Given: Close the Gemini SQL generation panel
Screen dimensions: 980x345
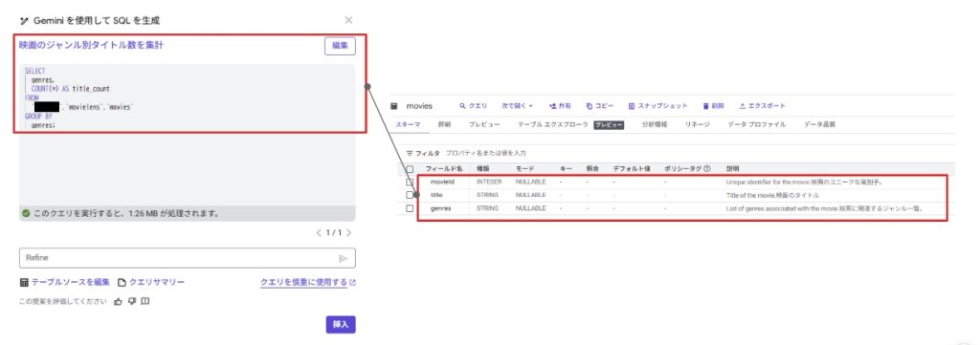Looking at the screenshot, I should point(348,20).
